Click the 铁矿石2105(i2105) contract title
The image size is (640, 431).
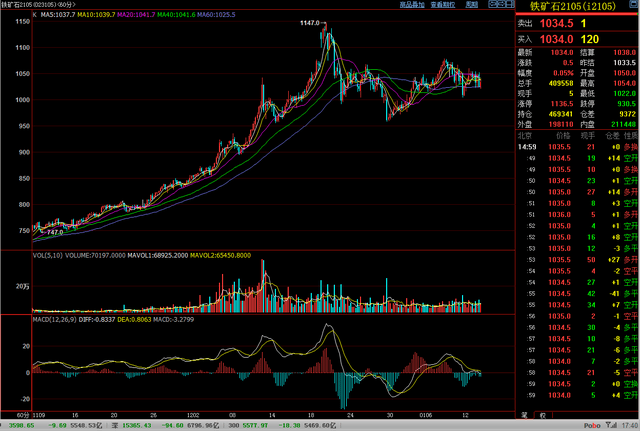pyautogui.click(x=573, y=6)
